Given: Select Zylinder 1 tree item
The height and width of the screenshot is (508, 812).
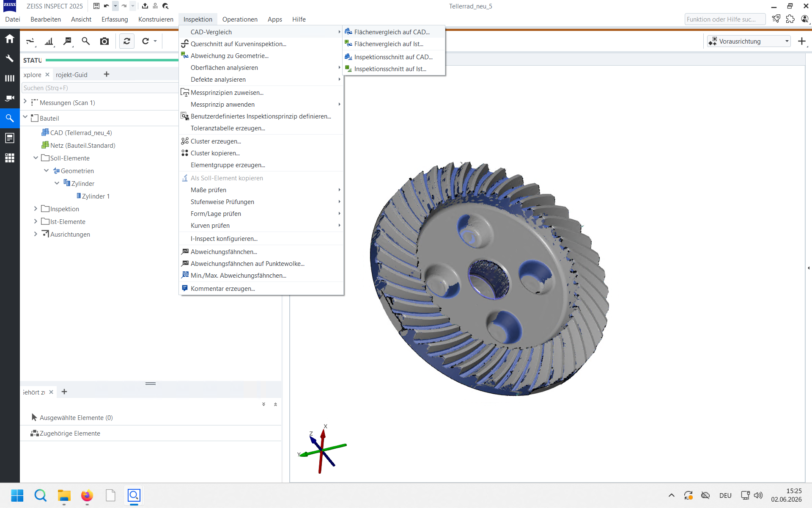Looking at the screenshot, I should tap(93, 196).
